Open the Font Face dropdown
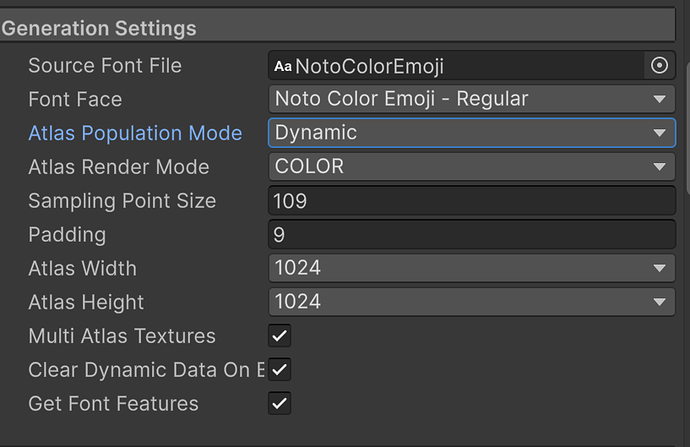Viewport: 690px width, 447px height. pos(471,99)
